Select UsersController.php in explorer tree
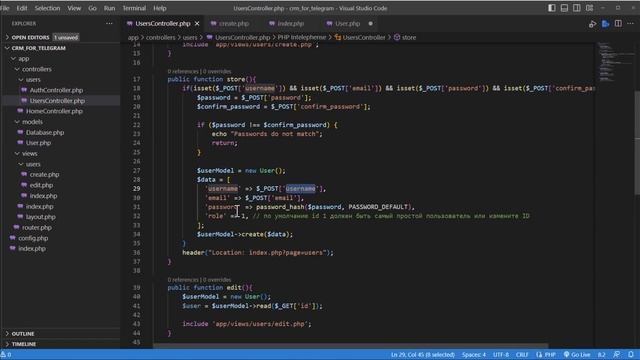 57,101
